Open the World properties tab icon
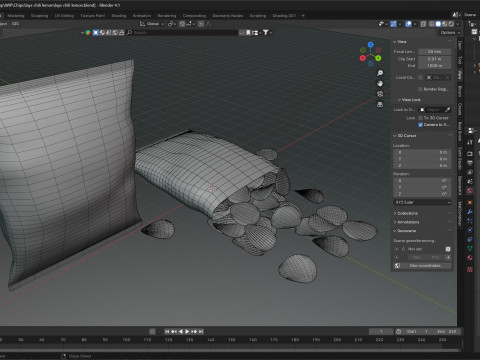Viewport: 480px width, 360px height. [x=470, y=191]
